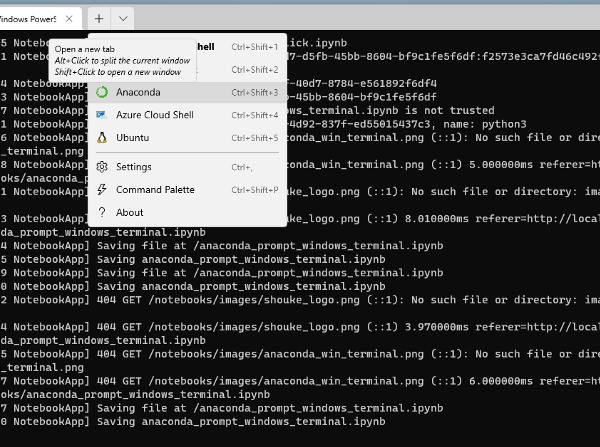Click the Azure Cloud Shell icon
This screenshot has height=447, width=600.
click(x=101, y=115)
